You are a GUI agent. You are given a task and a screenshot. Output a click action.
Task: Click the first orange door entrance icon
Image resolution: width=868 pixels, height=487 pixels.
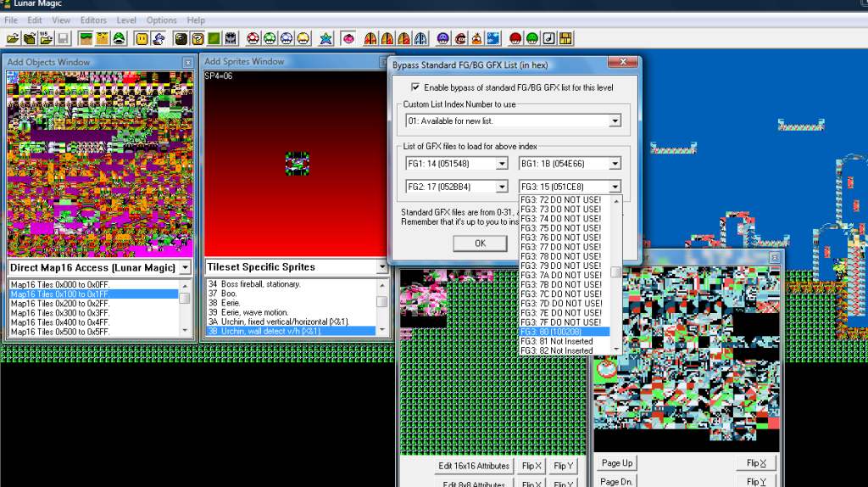point(370,39)
